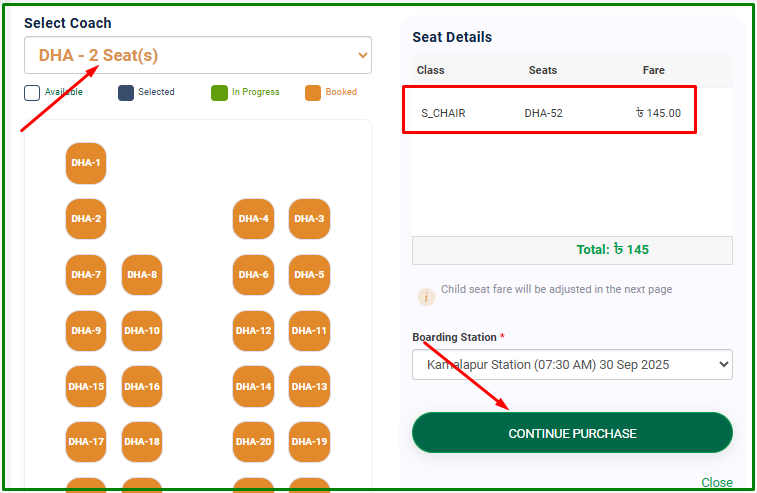Click the child seat fare info icon
Viewport: 757px width, 493px height.
[x=426, y=296]
